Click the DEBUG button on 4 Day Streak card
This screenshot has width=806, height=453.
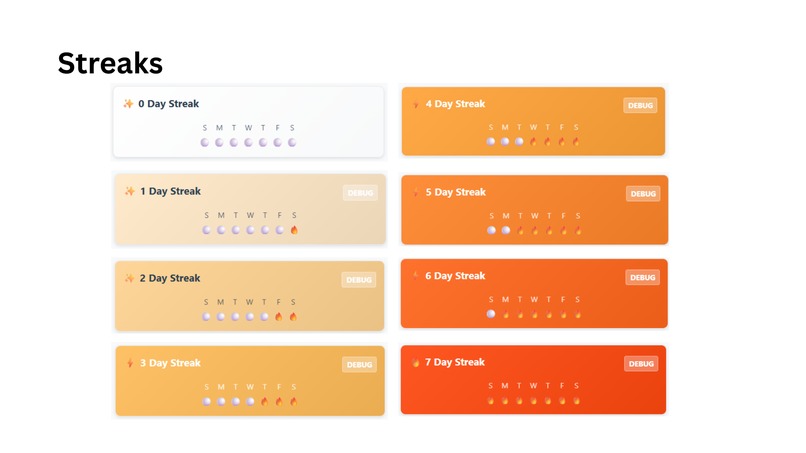640,105
